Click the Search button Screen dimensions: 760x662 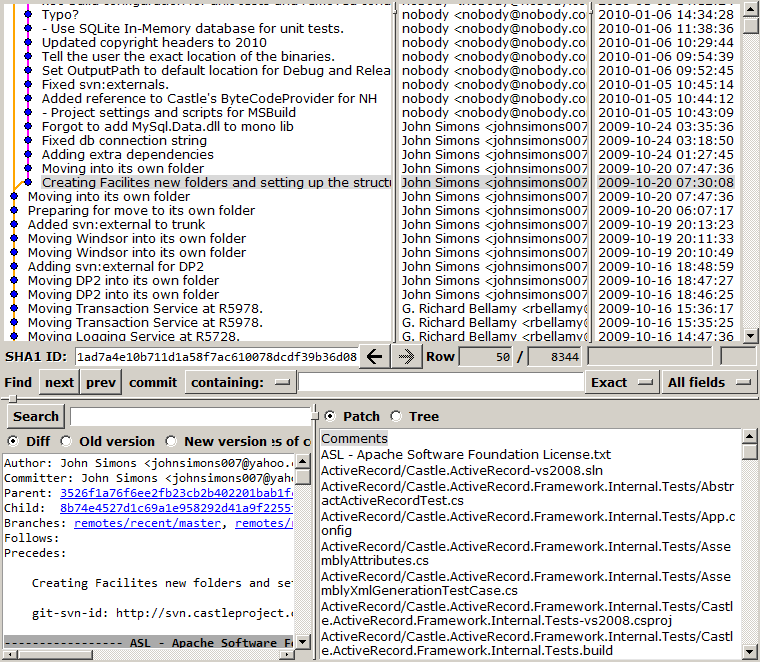(36, 416)
